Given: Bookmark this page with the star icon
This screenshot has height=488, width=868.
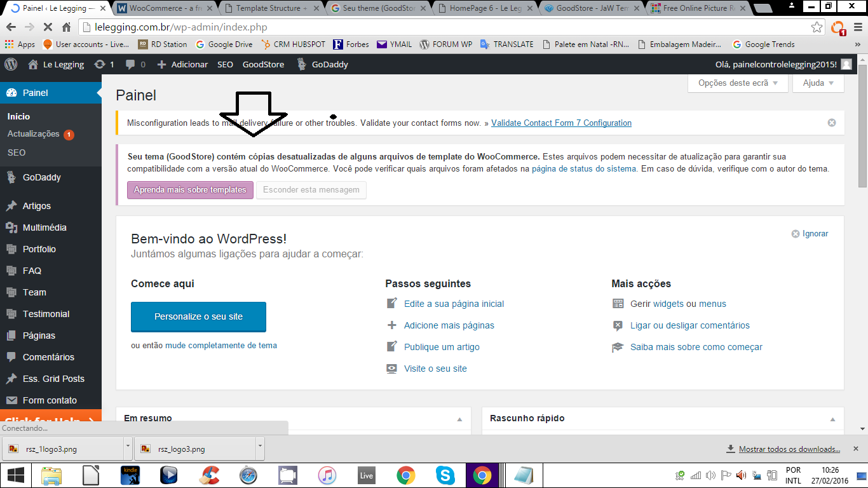Looking at the screenshot, I should tap(817, 27).
